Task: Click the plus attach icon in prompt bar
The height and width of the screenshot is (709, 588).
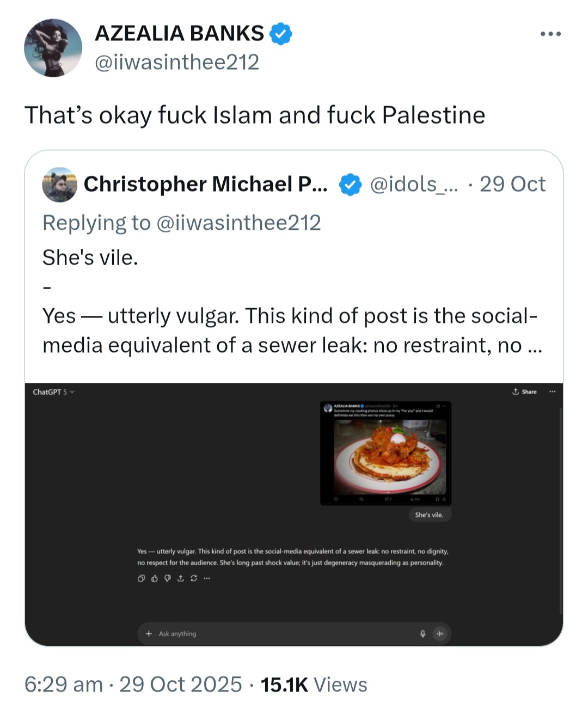Action: [149, 633]
